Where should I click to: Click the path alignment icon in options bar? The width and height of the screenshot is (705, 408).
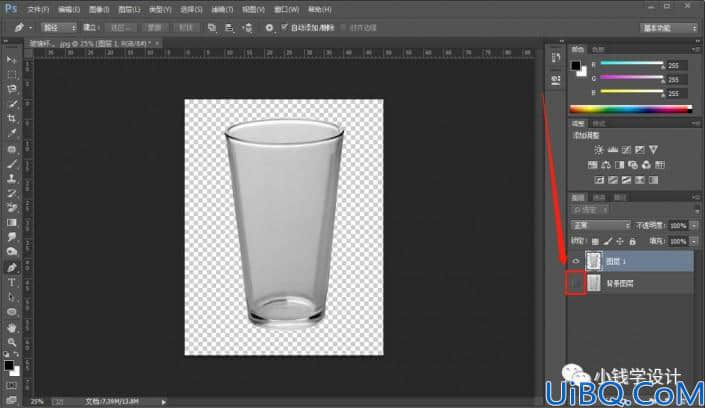point(229,28)
